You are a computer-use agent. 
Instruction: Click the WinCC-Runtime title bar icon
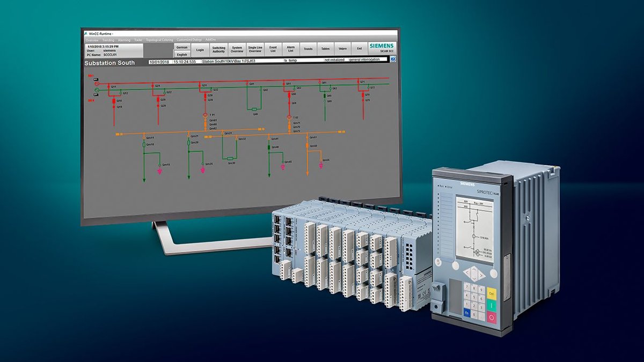(85, 33)
